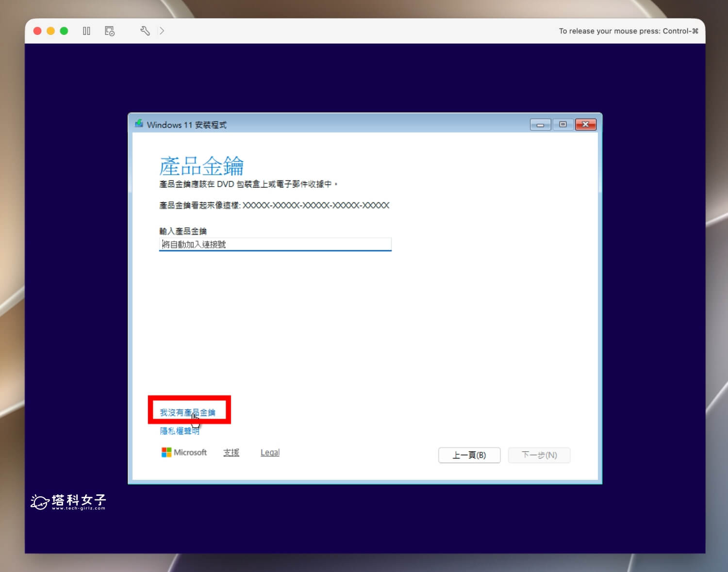The height and width of the screenshot is (572, 728).
Task: Click the Microsoft logo
Action: coord(184,452)
